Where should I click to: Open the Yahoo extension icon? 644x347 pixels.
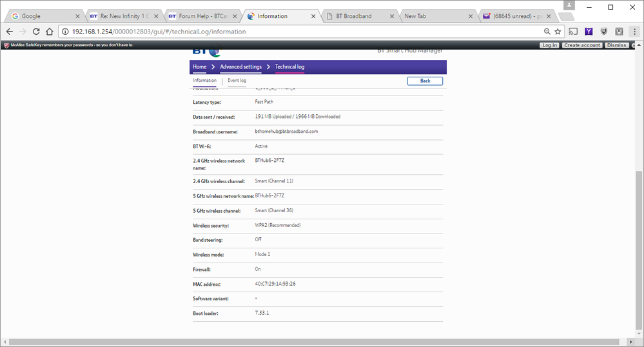pyautogui.click(x=589, y=32)
